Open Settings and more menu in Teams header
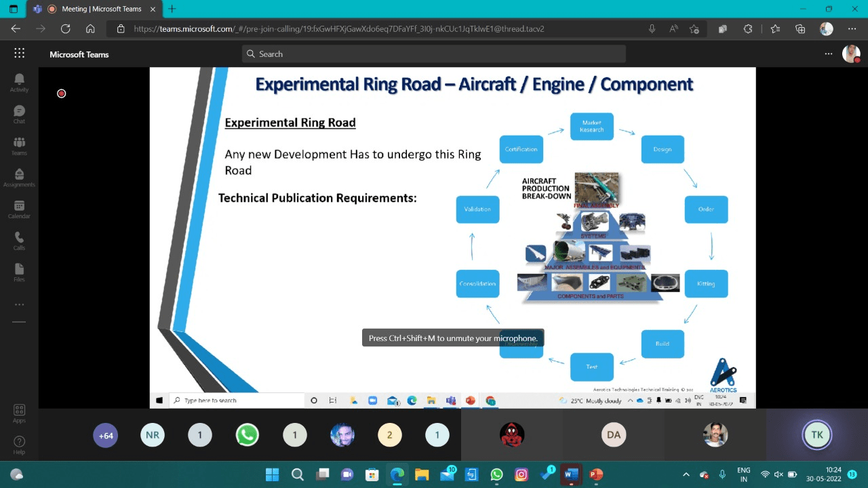The height and width of the screenshot is (488, 868). (x=828, y=54)
